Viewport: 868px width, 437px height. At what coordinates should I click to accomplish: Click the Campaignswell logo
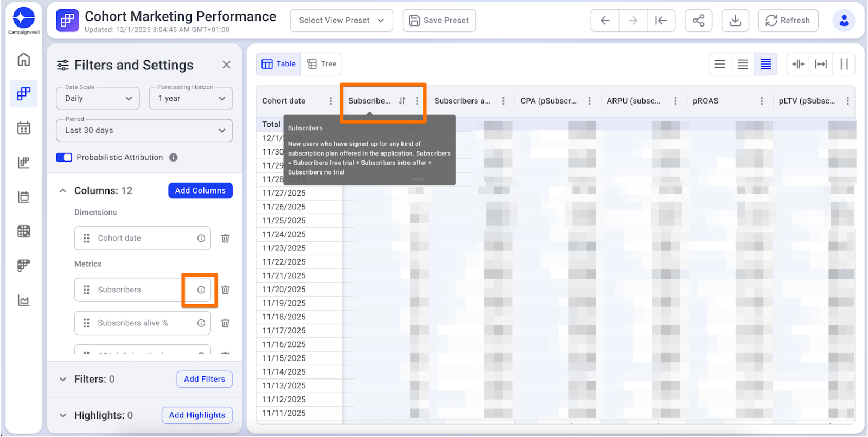24,21
